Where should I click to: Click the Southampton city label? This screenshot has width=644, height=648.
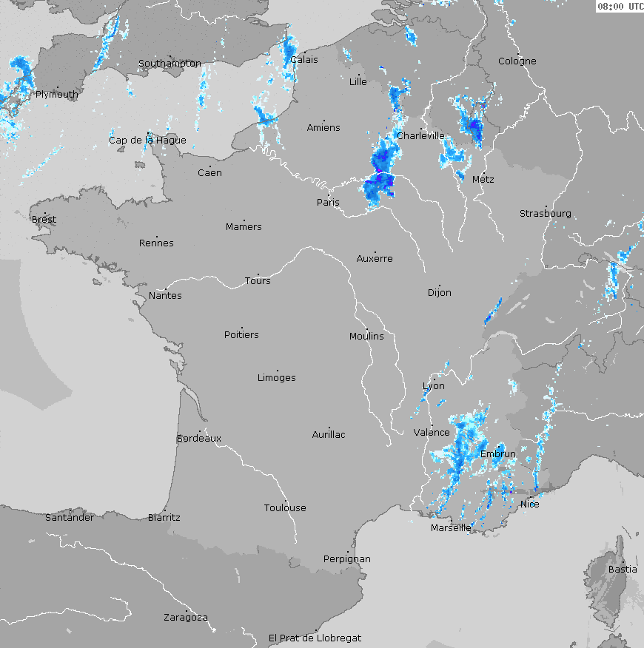click(170, 64)
